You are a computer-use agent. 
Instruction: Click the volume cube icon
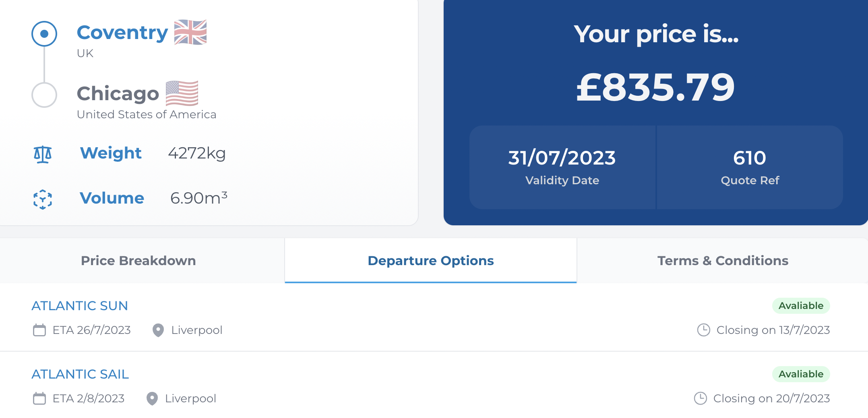coord(43,199)
